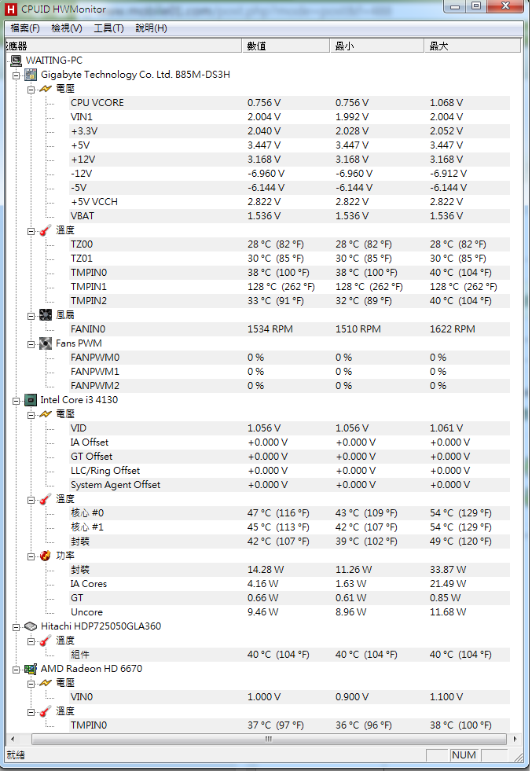Screen dimensions: 532x771
Task: Select the Uncore power row
Action: click(290, 613)
